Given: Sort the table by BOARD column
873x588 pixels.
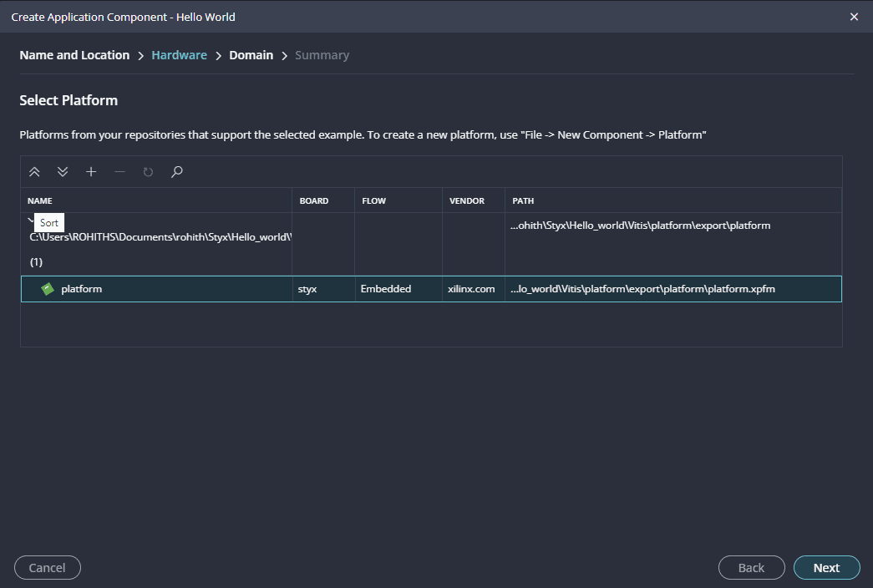Looking at the screenshot, I should (313, 201).
